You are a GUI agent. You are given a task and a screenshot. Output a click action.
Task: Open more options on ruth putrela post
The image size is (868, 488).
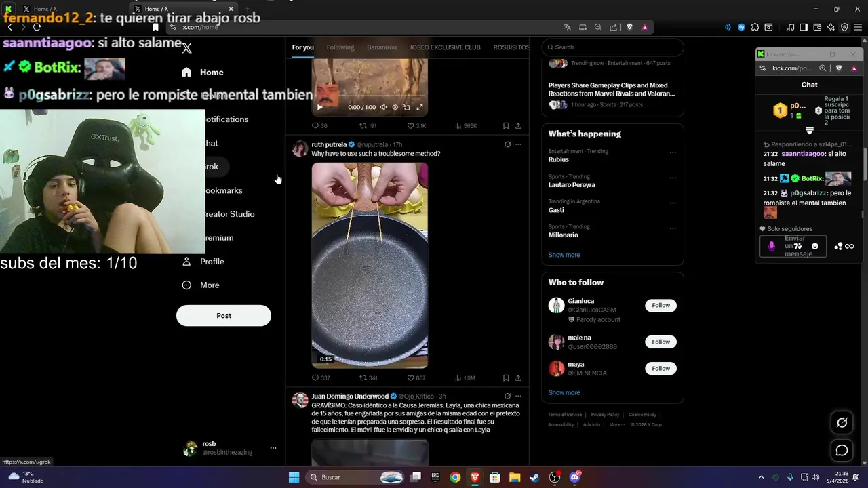[x=518, y=144]
